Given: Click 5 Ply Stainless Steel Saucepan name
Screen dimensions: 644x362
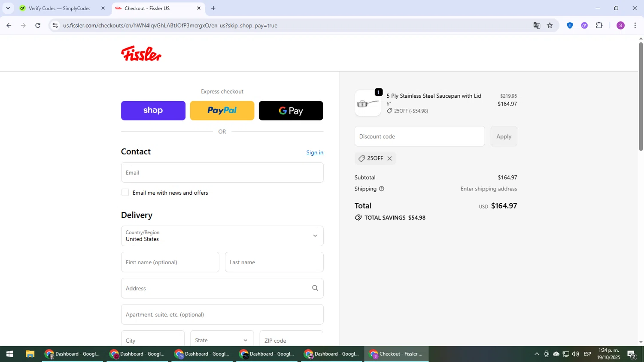Looking at the screenshot, I should click(x=434, y=96).
